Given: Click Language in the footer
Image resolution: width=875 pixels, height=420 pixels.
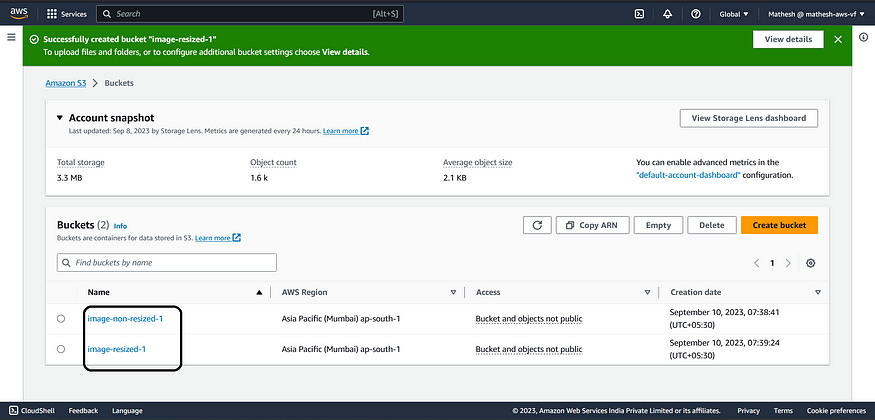Looking at the screenshot, I should coord(127,411).
